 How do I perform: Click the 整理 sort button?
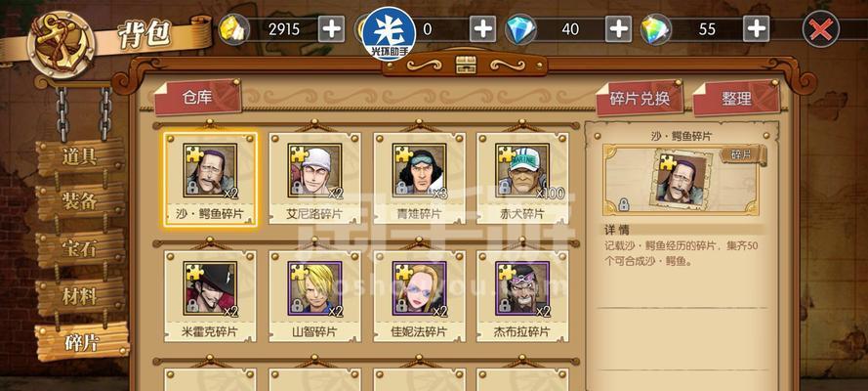736,99
